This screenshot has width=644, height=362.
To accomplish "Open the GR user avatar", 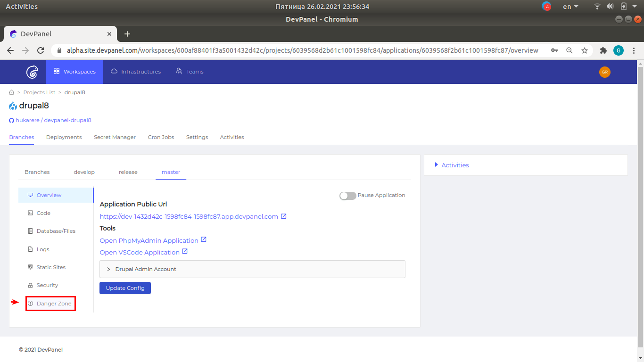I will pyautogui.click(x=604, y=72).
